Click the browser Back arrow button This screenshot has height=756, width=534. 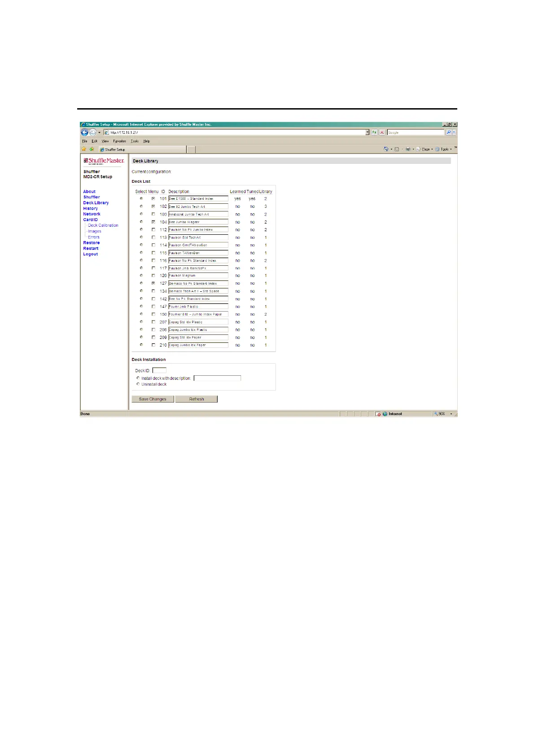pos(84,132)
